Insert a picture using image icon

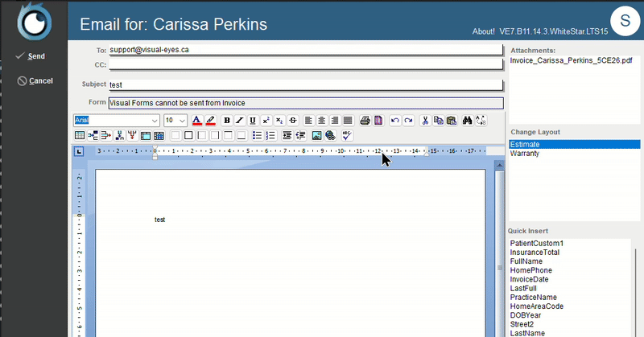tap(317, 135)
